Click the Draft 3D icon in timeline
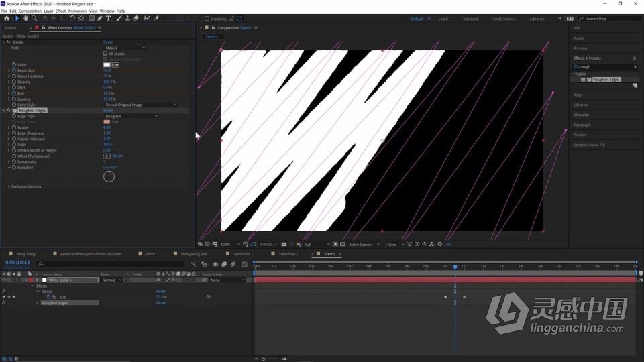Image resolution: width=644 pixels, height=362 pixels. pos(204,264)
